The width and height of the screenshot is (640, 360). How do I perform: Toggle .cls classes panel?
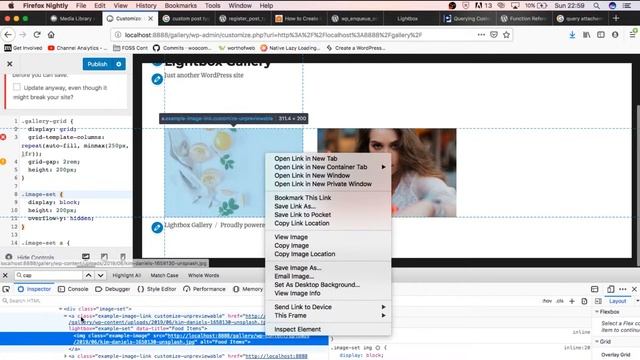click(560, 301)
